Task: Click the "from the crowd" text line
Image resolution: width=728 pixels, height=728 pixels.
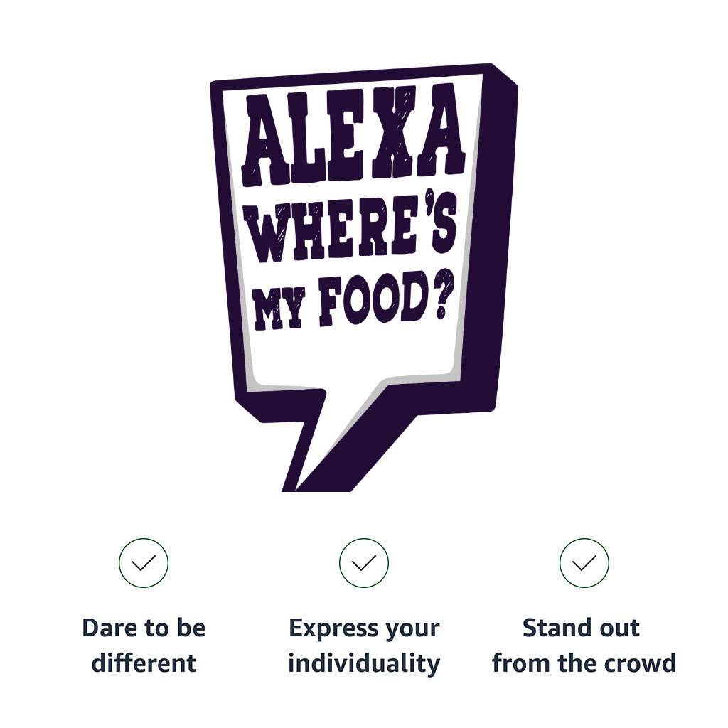Action: (x=584, y=663)
